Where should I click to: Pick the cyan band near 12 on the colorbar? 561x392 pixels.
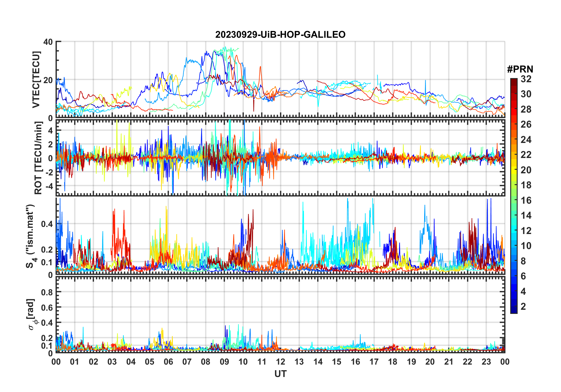coord(514,230)
